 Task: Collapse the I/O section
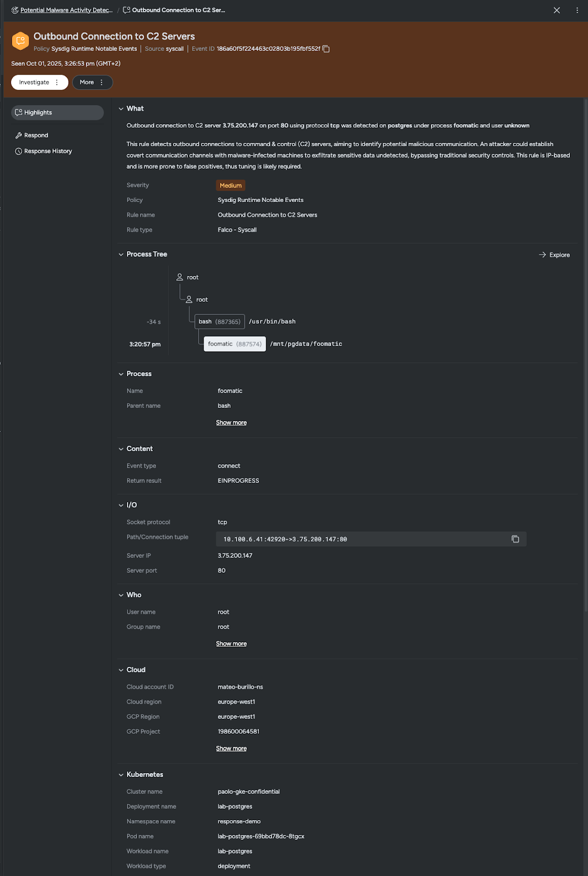121,505
